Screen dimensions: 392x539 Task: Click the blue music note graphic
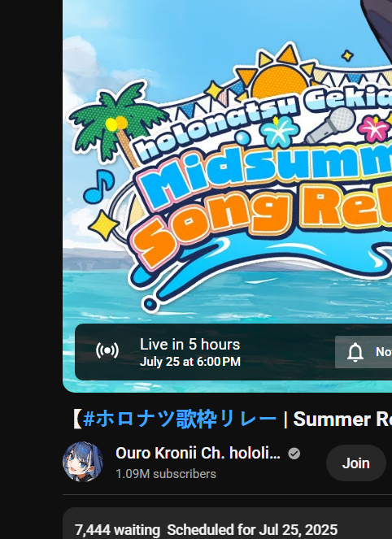[99, 185]
